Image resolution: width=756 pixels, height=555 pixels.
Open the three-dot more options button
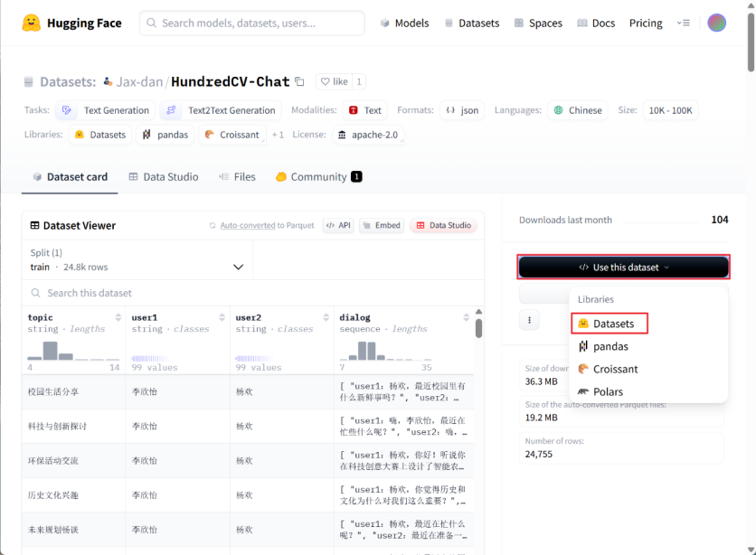(x=529, y=320)
